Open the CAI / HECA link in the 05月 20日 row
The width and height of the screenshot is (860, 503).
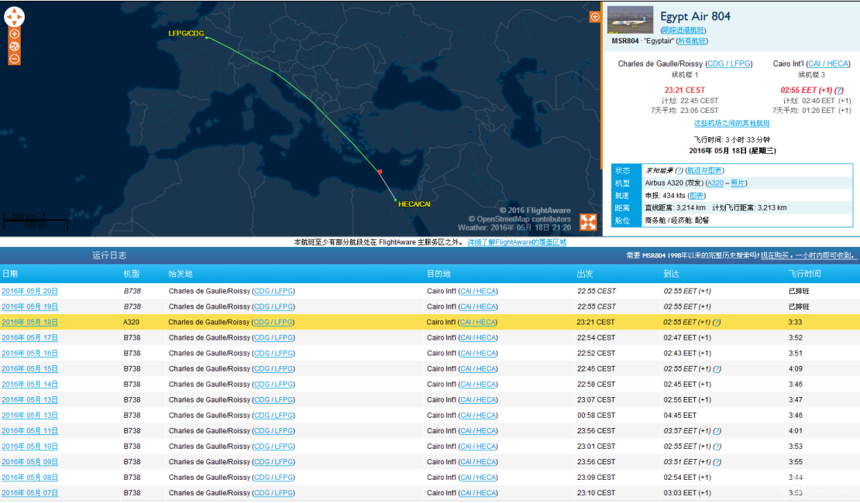coord(478,291)
